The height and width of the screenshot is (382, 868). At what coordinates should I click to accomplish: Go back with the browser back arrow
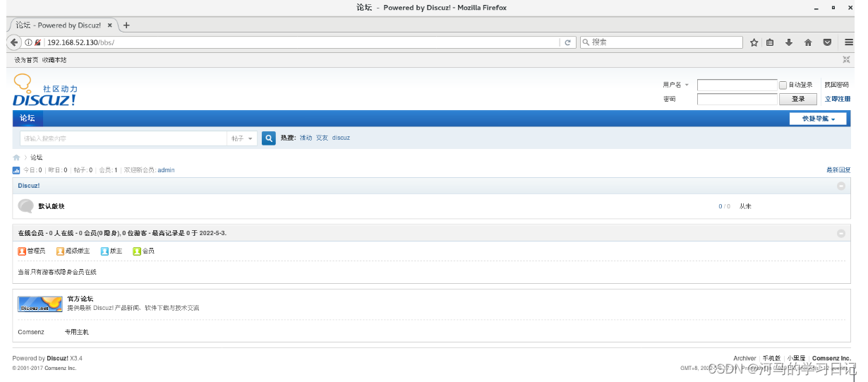(15, 42)
